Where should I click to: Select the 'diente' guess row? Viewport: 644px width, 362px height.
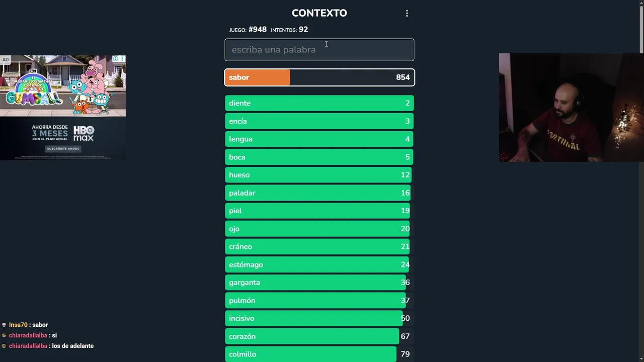pos(319,103)
